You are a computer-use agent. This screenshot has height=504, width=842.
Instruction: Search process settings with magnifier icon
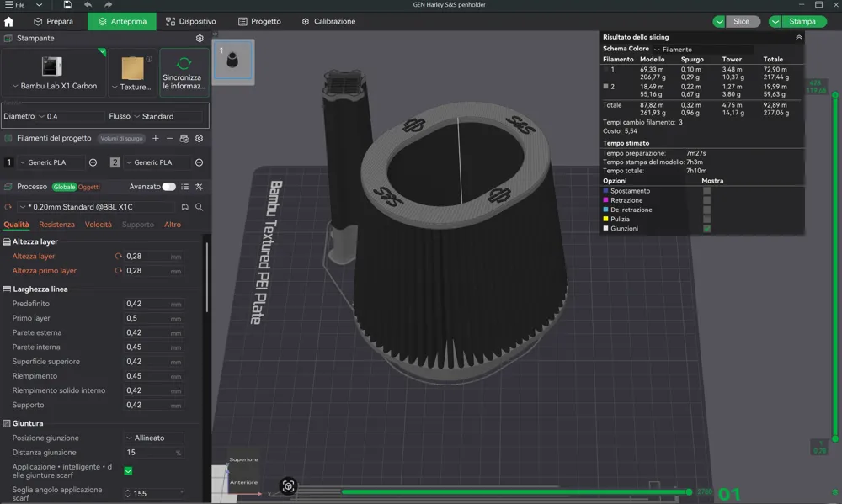coord(200,207)
